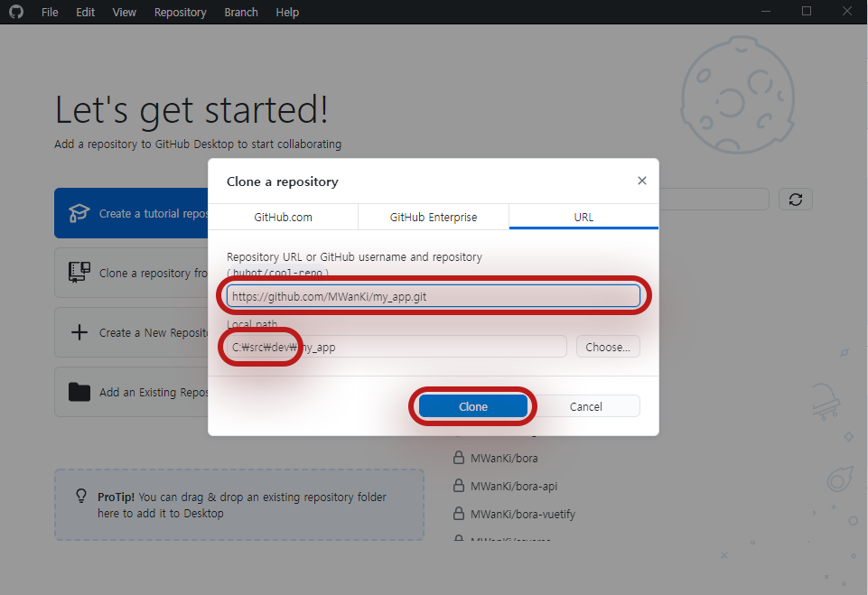The image size is (868, 595).
Task: Close the GitHub Desktop window
Action: pyautogui.click(x=847, y=12)
